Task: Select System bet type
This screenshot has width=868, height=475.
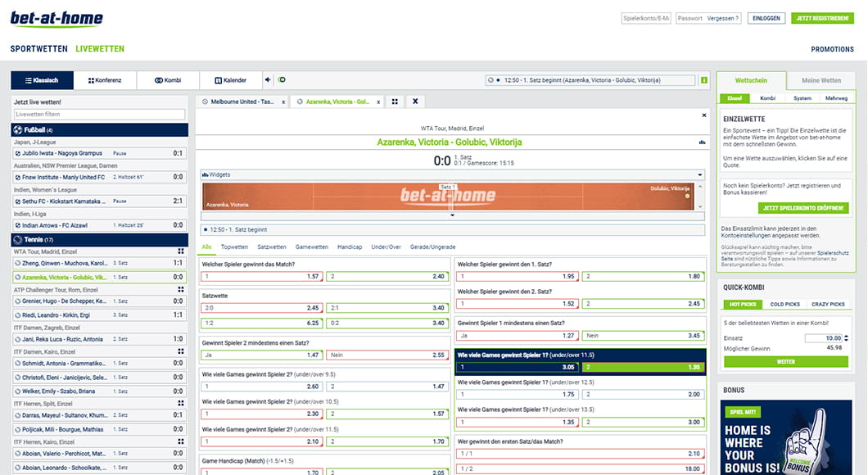Action: [802, 98]
